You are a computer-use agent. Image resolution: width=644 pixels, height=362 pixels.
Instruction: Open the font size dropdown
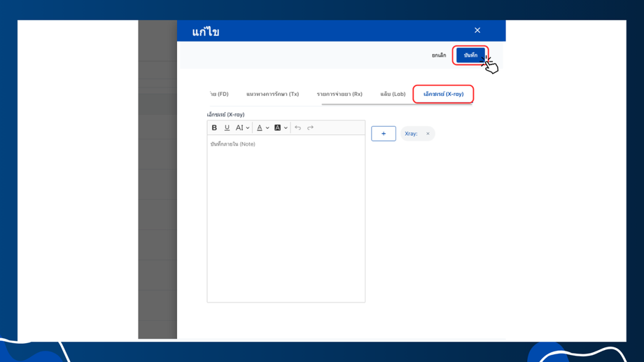coord(242,128)
